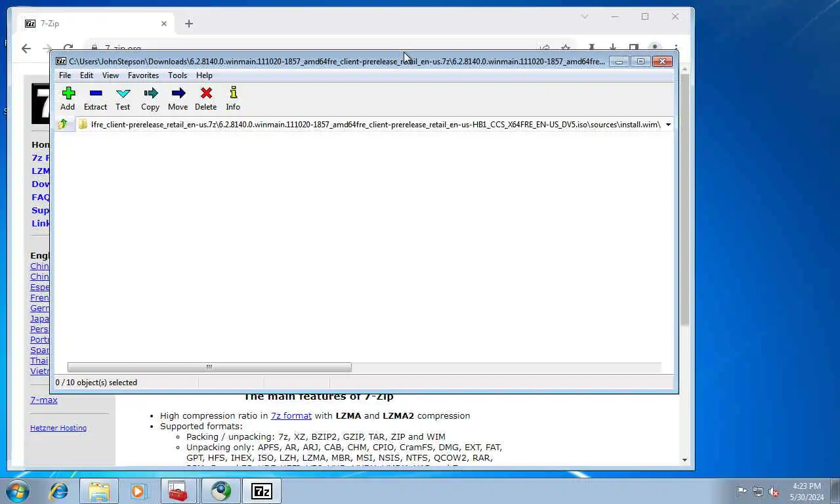840x504 pixels.
Task: Open the network icon in system tray
Action: click(x=758, y=492)
